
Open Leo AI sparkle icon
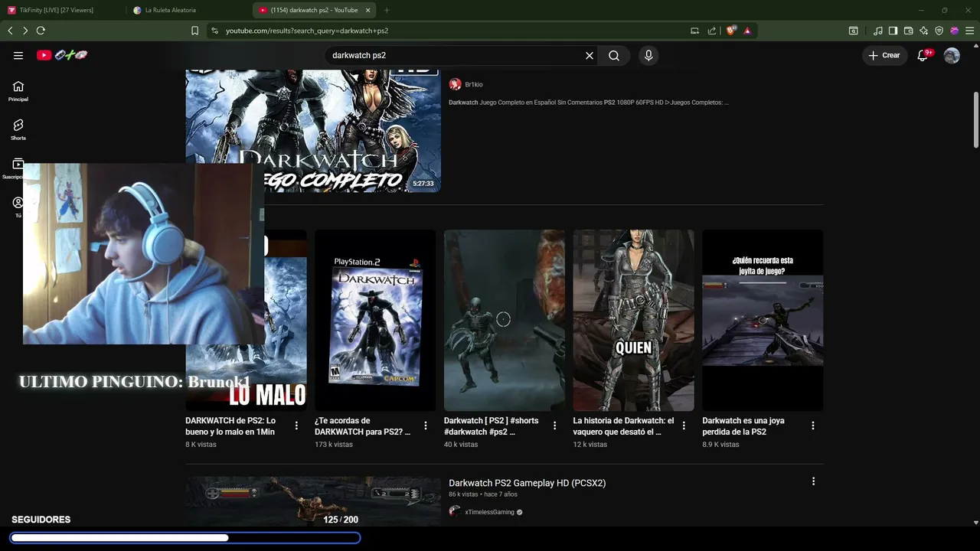[x=923, y=31]
